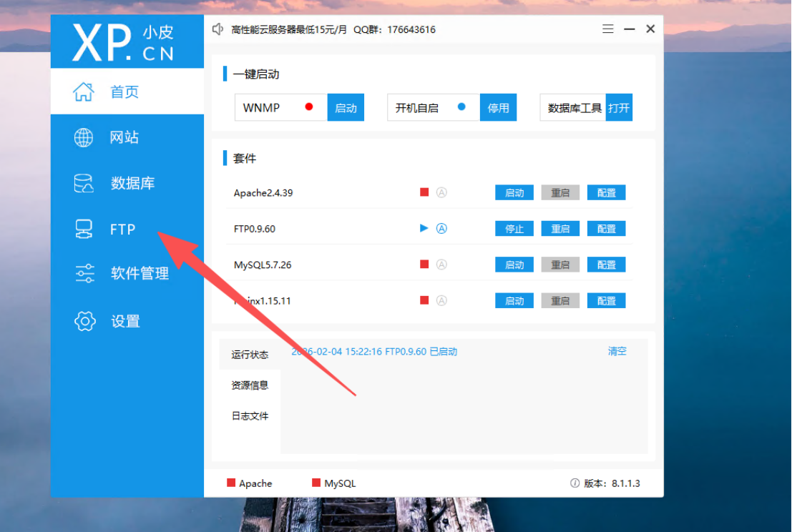The height and width of the screenshot is (532, 792).
Task: Start the WNMP one-click stack
Action: [346, 107]
